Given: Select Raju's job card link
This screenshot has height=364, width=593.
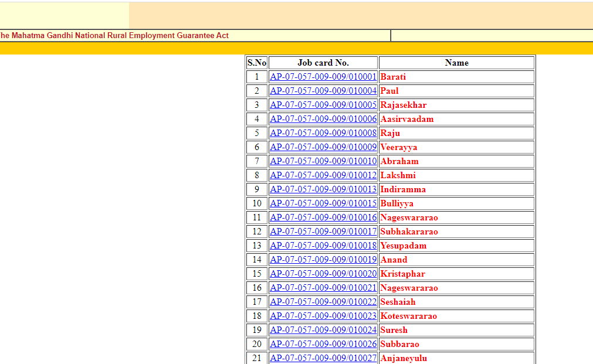Looking at the screenshot, I should pos(323,133).
